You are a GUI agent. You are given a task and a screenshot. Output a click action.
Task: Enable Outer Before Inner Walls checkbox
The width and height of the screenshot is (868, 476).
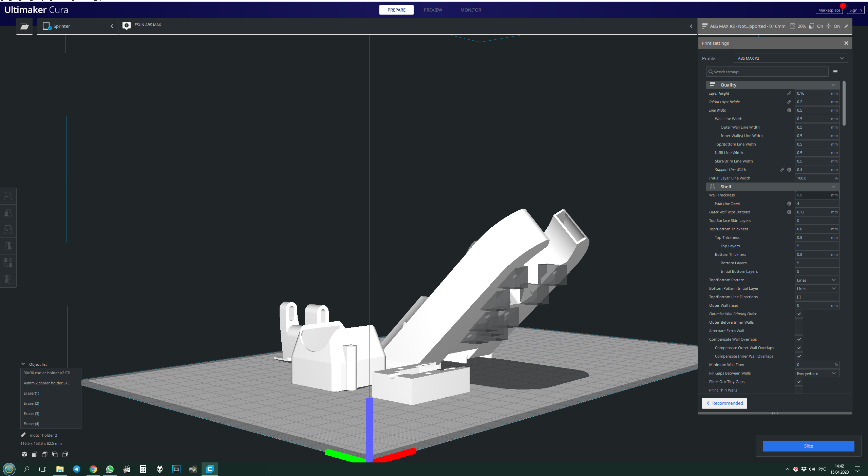799,322
